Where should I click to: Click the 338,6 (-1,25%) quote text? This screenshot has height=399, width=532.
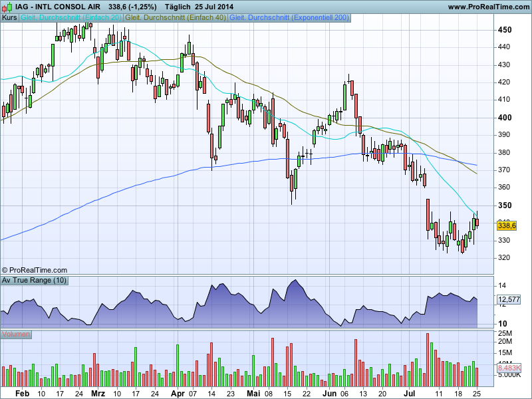point(132,7)
